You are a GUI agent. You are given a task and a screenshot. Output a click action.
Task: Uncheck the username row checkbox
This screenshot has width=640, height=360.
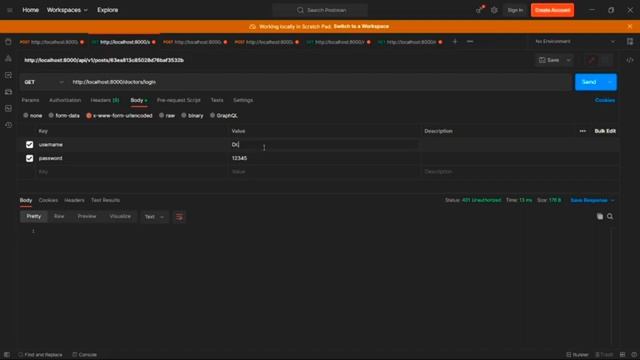click(29, 144)
